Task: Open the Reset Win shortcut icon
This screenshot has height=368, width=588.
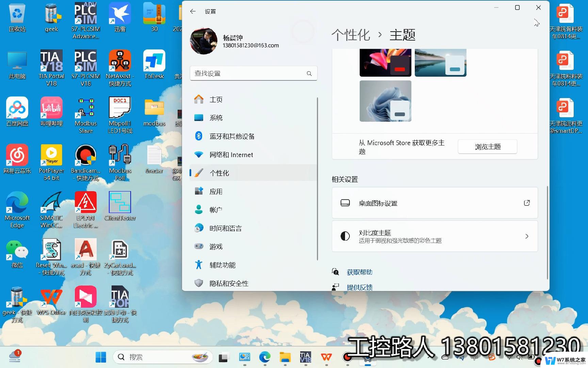Action: [51, 257]
